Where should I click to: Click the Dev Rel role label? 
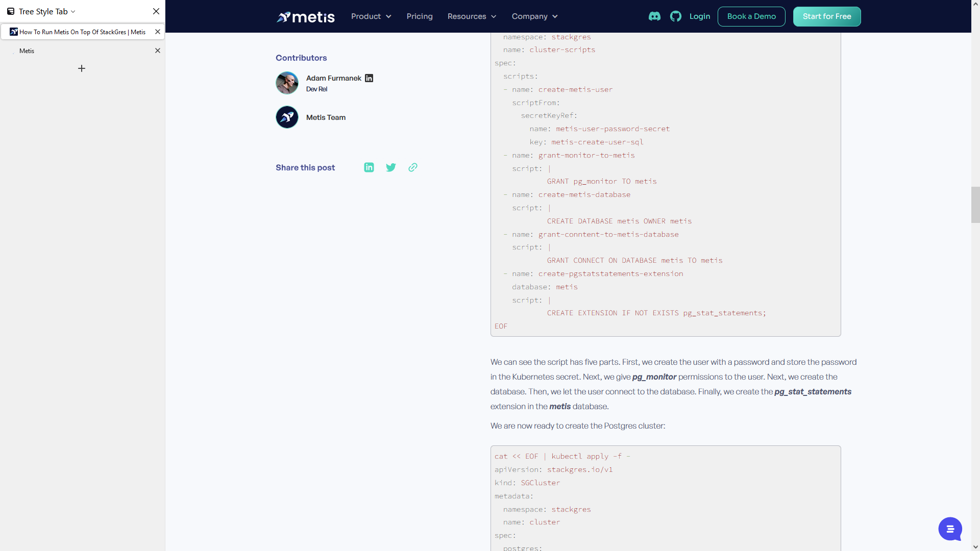pos(316,89)
